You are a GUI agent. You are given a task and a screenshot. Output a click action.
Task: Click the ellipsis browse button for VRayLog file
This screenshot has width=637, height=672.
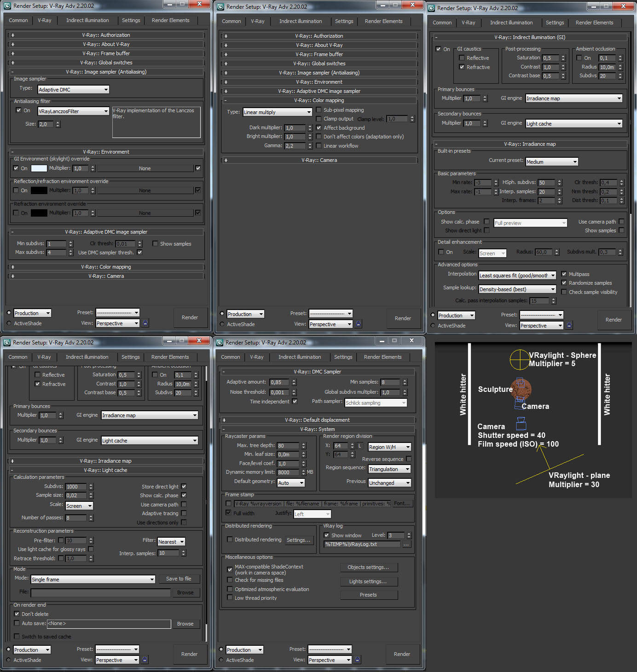406,544
